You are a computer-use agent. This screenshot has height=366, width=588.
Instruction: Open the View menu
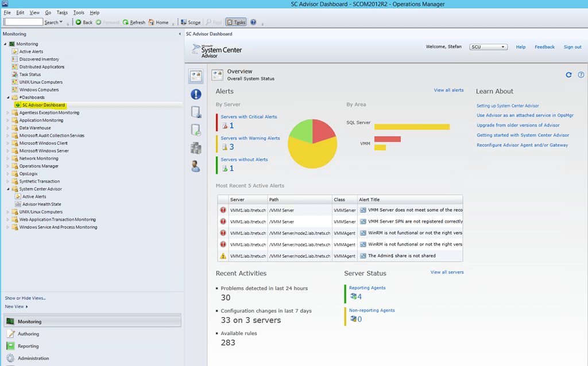click(34, 13)
